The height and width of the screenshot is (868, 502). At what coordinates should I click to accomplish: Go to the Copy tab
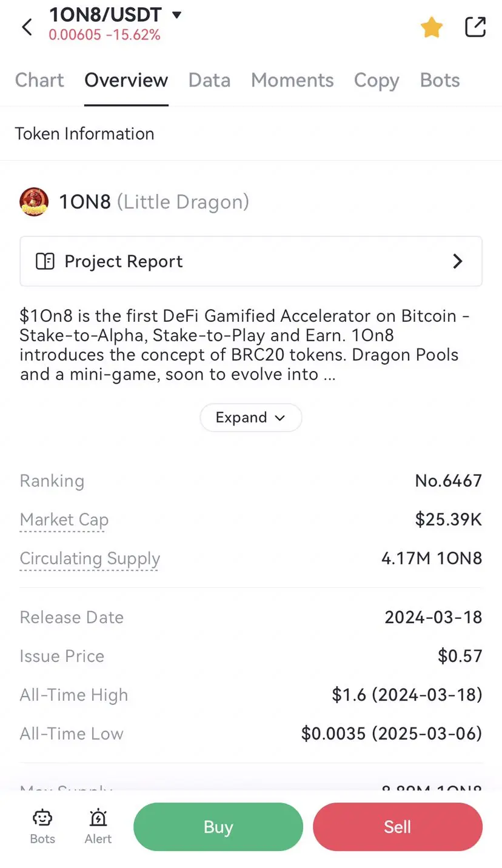376,81
